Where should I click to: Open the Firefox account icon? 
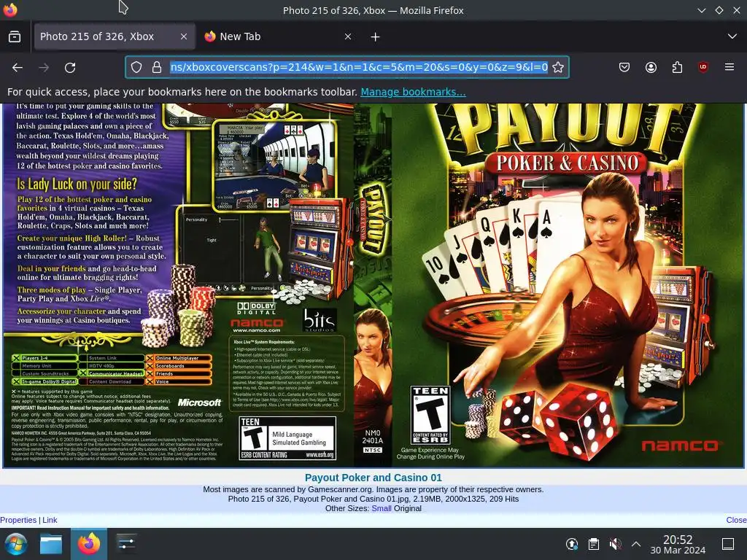(651, 67)
